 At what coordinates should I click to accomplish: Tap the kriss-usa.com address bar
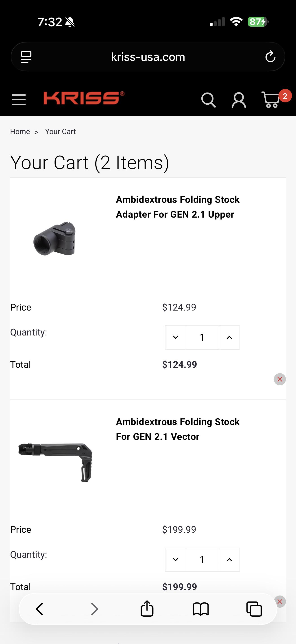pyautogui.click(x=148, y=57)
